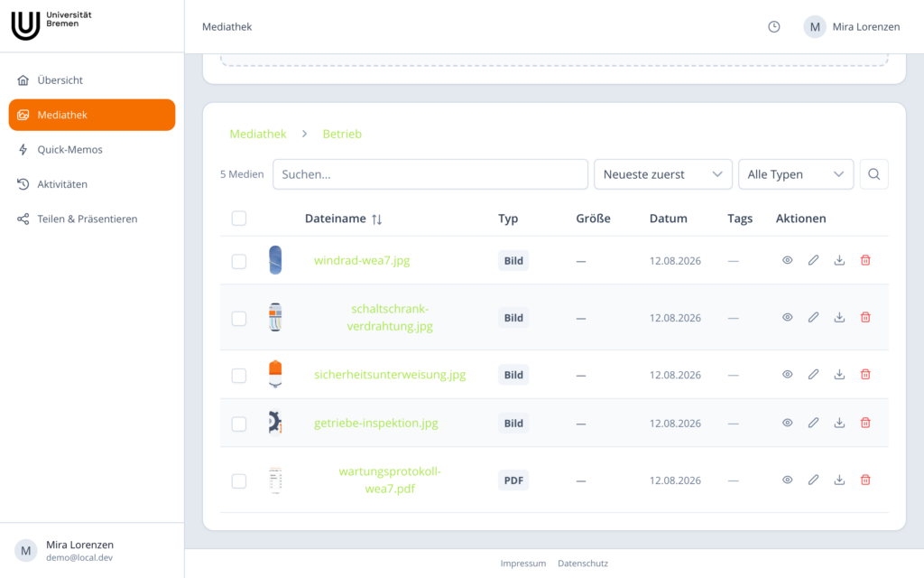This screenshot has height=578, width=924.
Task: Edit wartungsprotokoll-wea7.pdf with the pencil icon
Action: [813, 480]
